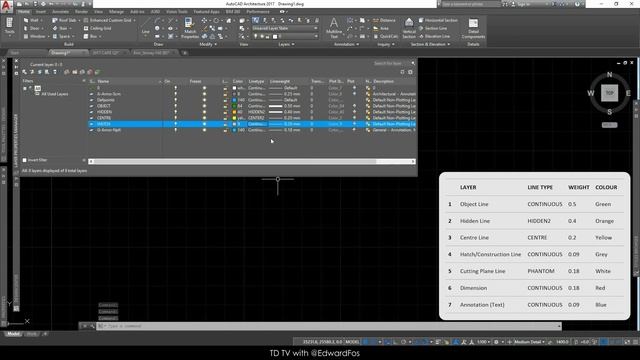Expand the Section & Elevation panel
Image resolution: width=640 pixels, height=360 pixels.
pyautogui.click(x=430, y=44)
